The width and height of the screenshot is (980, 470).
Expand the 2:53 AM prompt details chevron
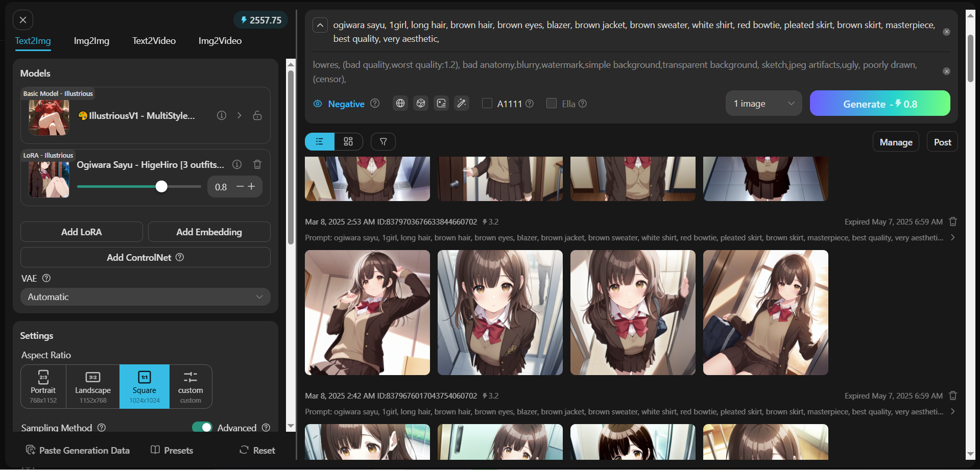click(x=953, y=237)
